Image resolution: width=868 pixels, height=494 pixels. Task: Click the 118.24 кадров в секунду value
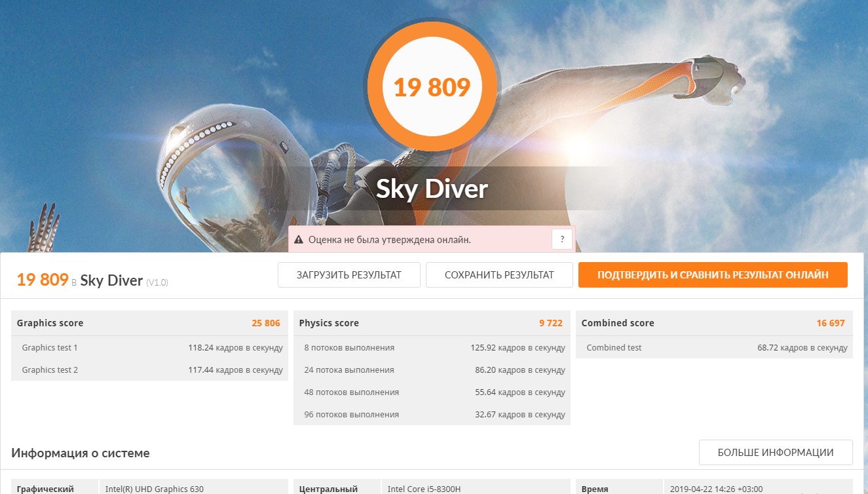(235, 348)
